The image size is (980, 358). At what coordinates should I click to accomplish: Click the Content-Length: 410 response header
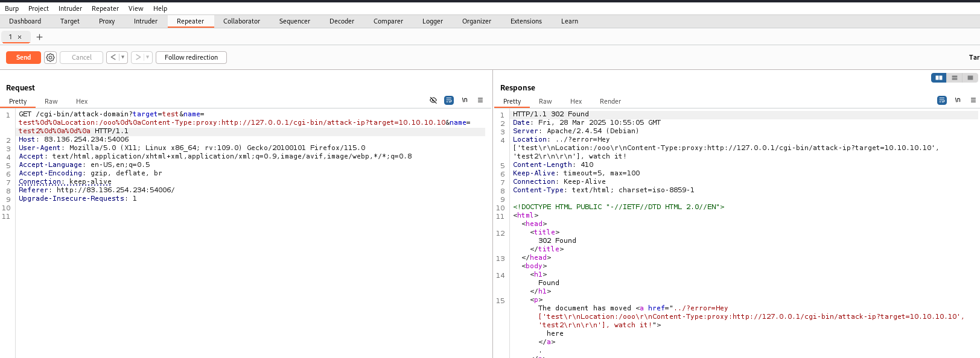click(x=553, y=165)
